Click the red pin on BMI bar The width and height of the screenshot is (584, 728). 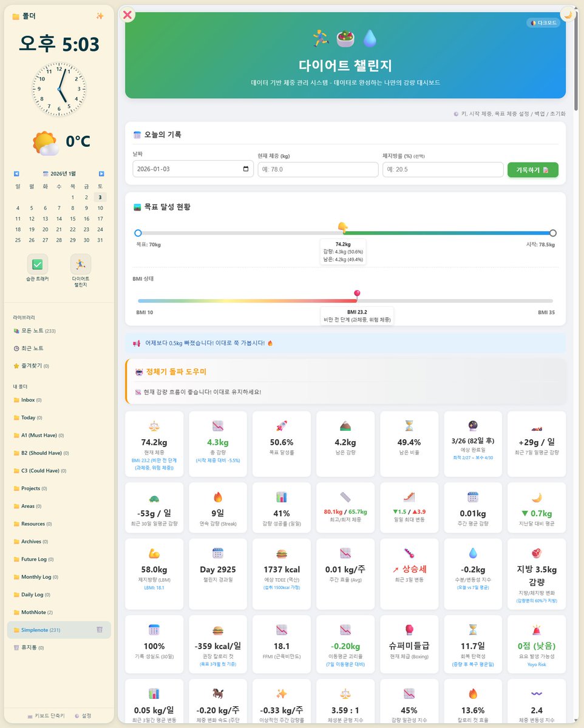[x=357, y=295]
